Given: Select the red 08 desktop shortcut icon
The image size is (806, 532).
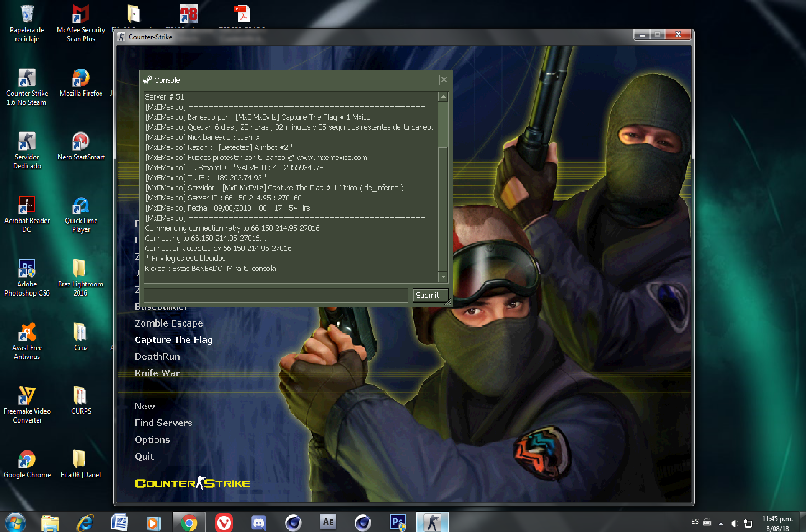Looking at the screenshot, I should pyautogui.click(x=188, y=14).
